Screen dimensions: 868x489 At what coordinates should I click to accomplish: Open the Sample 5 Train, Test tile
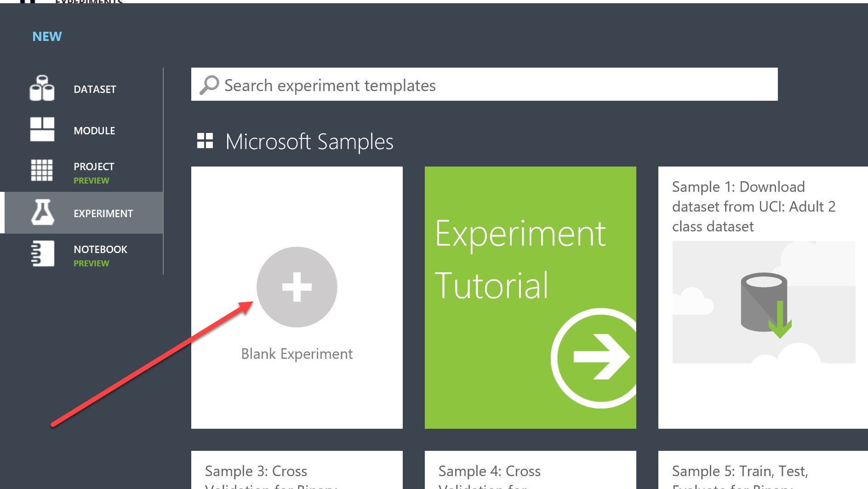click(x=763, y=472)
